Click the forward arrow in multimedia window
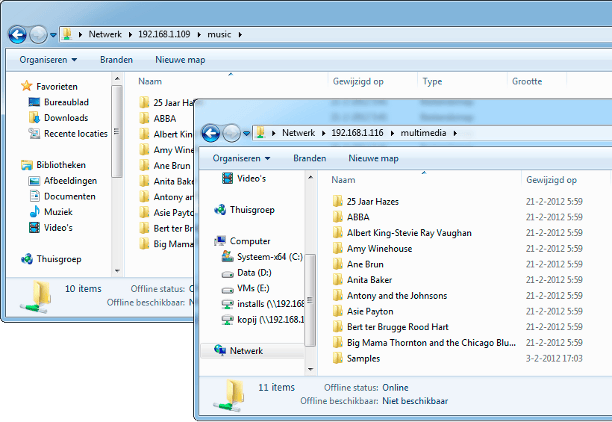The width and height of the screenshot is (612, 422). tap(231, 134)
